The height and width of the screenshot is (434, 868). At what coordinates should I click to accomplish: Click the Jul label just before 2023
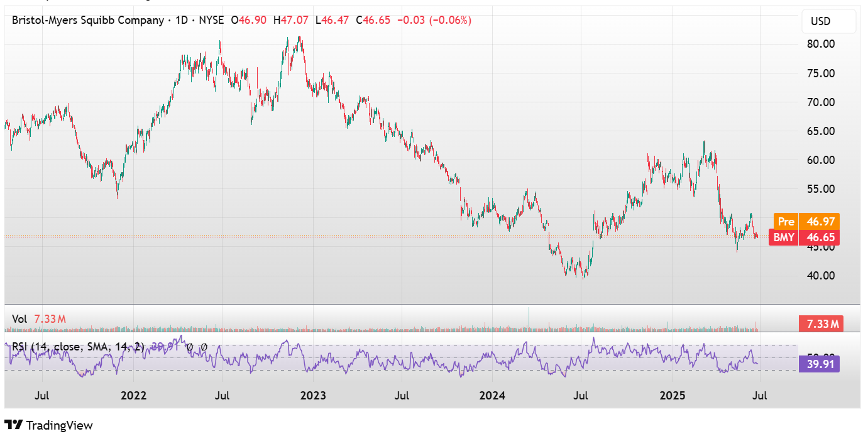221,396
